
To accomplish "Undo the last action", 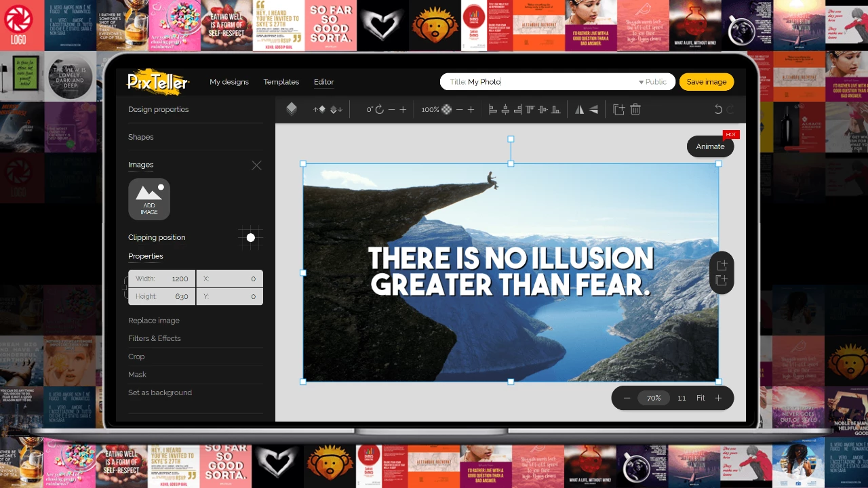I will (x=718, y=109).
